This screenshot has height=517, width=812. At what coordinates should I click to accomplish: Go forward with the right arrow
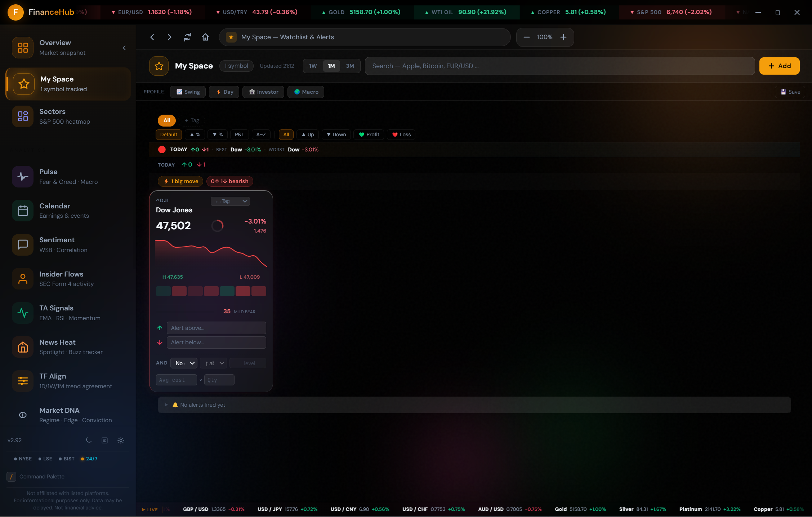pos(170,37)
